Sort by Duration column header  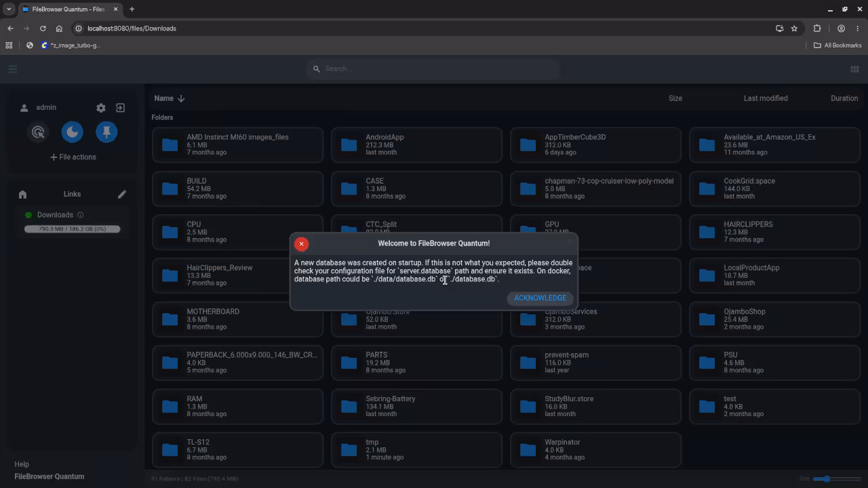[x=844, y=98]
